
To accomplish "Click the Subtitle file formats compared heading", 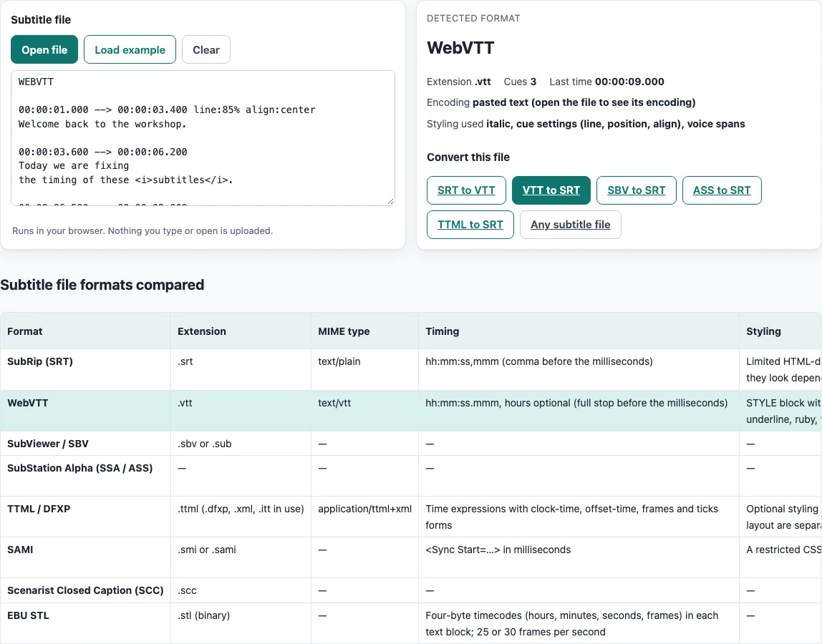I will coord(102,285).
